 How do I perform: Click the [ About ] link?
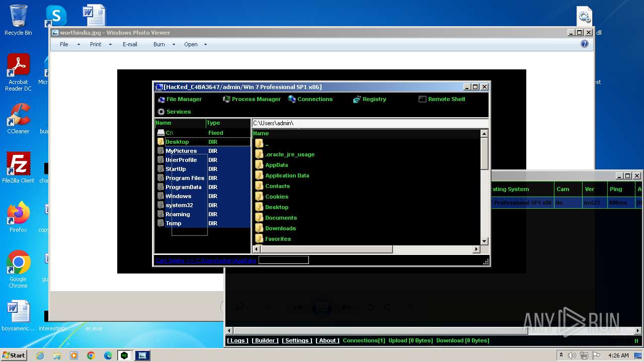click(x=328, y=340)
